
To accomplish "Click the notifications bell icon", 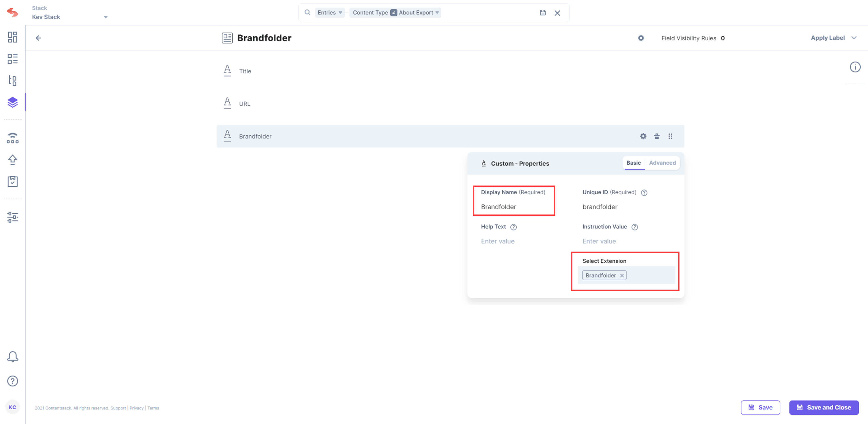I will (12, 357).
